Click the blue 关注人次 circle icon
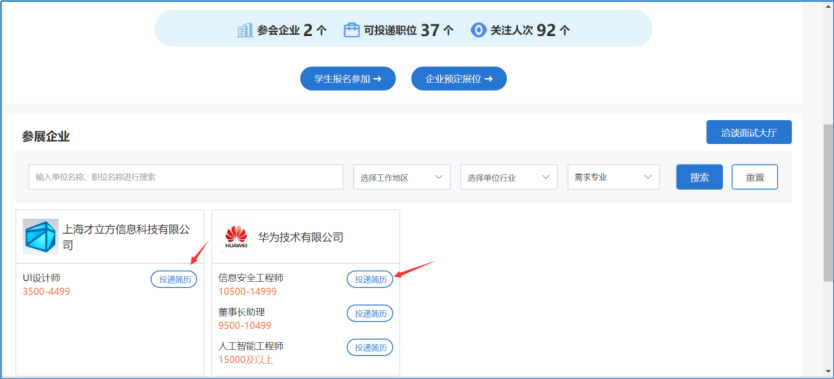 [478, 30]
